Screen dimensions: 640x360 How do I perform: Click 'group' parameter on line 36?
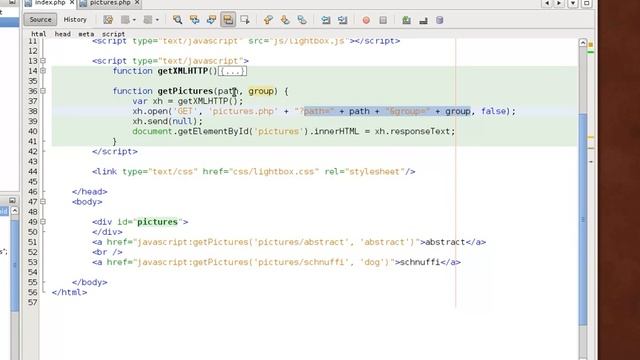point(261,91)
